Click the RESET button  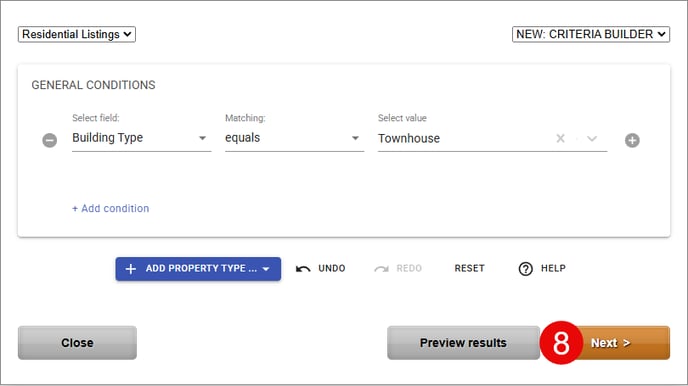click(x=469, y=268)
